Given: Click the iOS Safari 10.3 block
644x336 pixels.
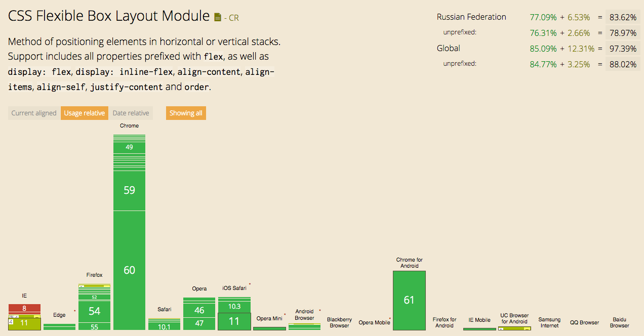Looking at the screenshot, I should (x=234, y=307).
